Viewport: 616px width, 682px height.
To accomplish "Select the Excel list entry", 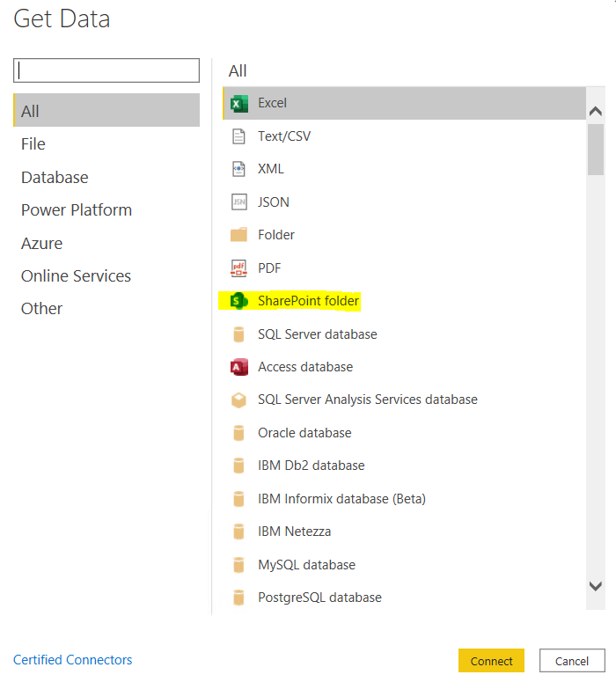I will click(x=404, y=103).
